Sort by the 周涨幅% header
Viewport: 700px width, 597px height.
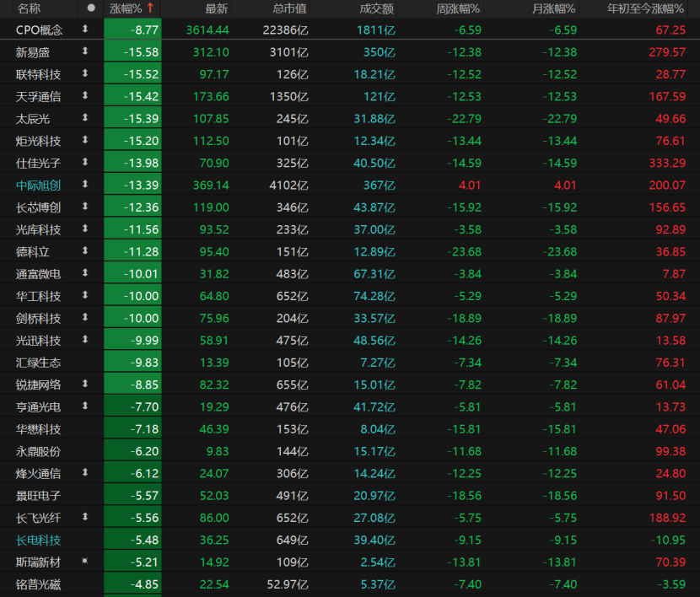click(x=458, y=8)
